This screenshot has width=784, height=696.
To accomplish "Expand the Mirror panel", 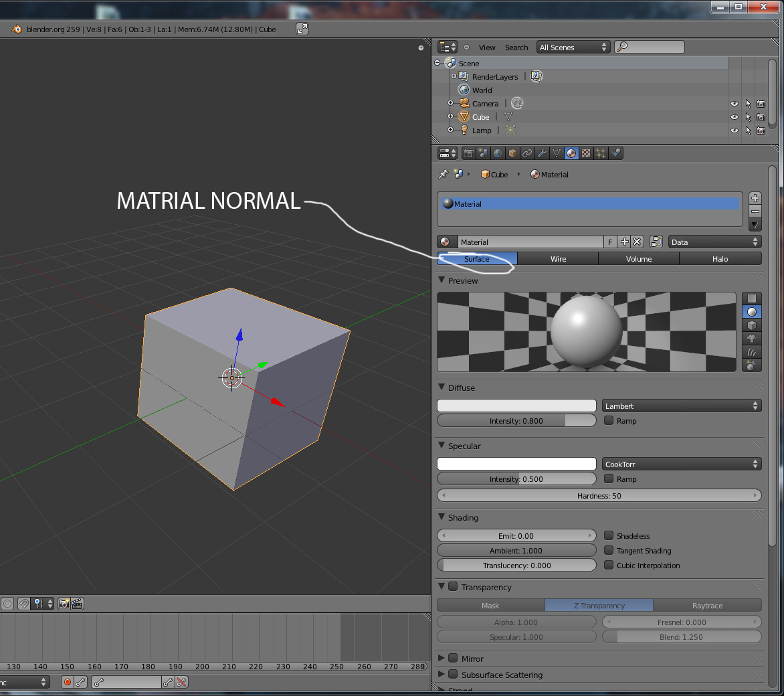I will (x=442, y=659).
